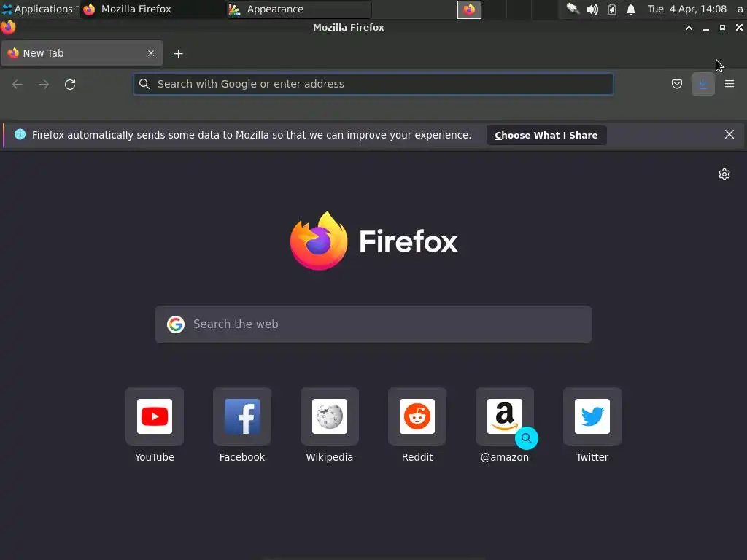Viewport: 747px width, 560px height.
Task: Open the power manager battery icon
Action: [612, 9]
